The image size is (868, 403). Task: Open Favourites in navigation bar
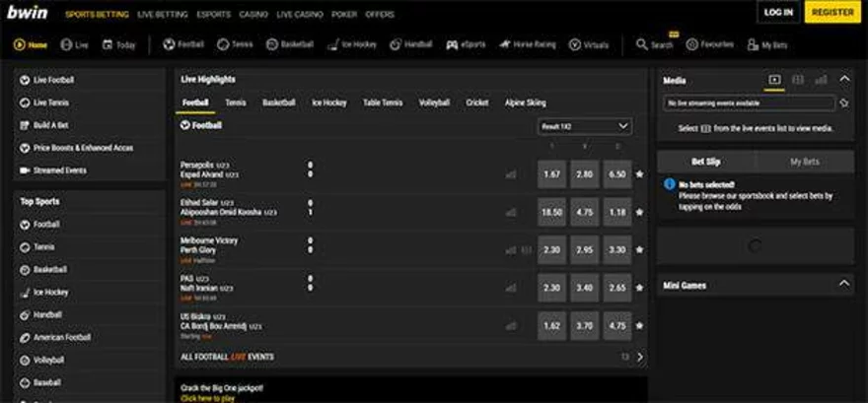(x=710, y=44)
